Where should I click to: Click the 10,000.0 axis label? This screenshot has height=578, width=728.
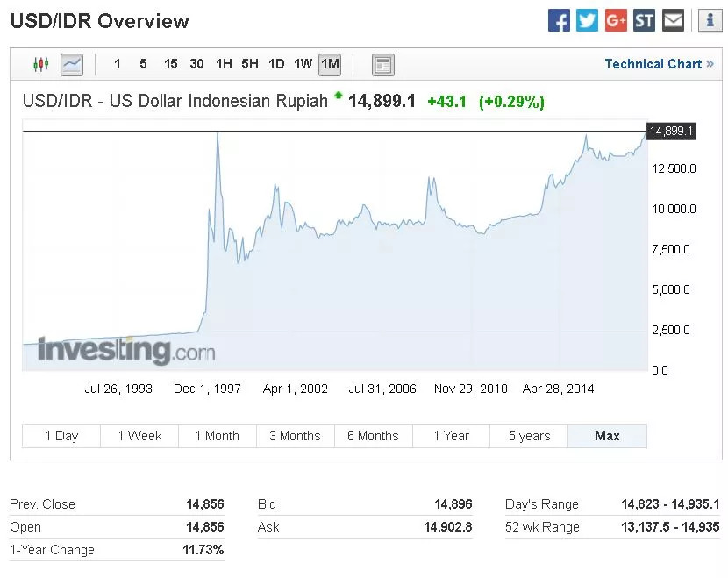674,209
